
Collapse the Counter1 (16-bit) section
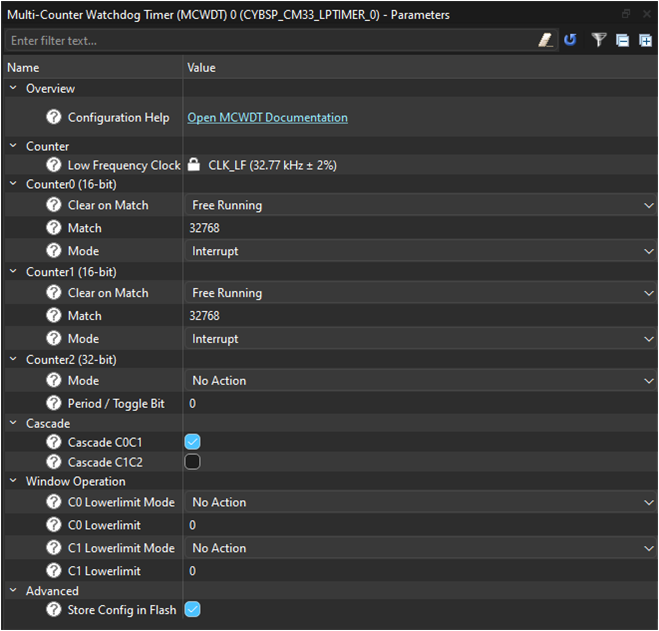point(13,272)
